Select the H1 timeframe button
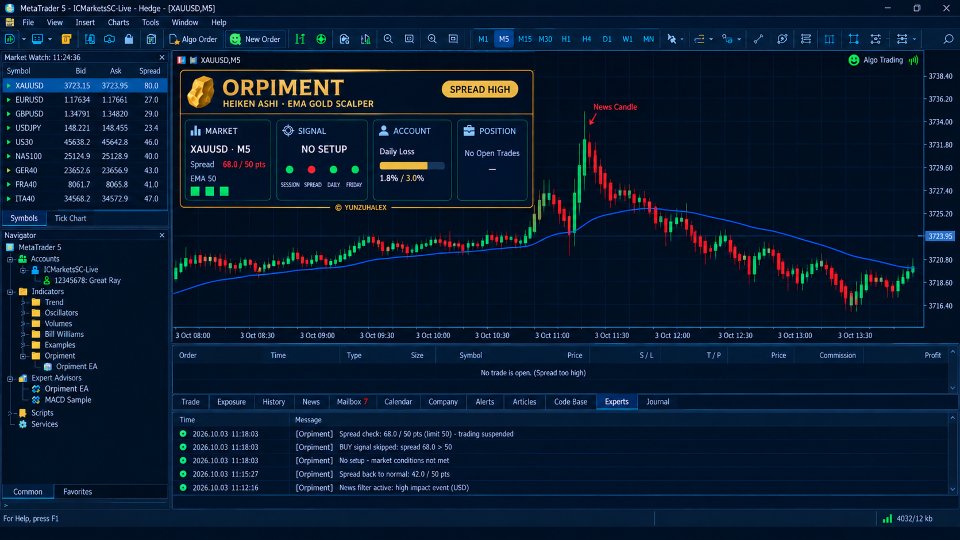 coord(566,39)
